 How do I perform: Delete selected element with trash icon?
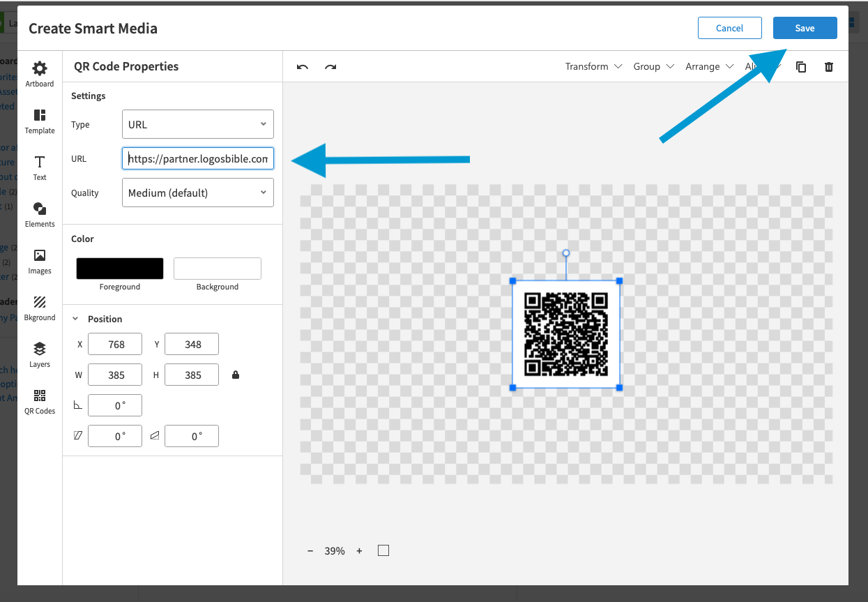[829, 67]
